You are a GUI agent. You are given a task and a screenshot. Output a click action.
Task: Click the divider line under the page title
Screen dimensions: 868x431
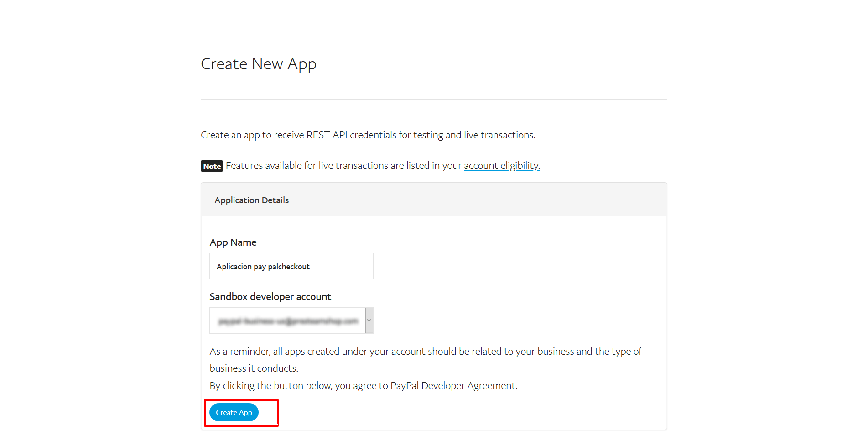(x=433, y=99)
